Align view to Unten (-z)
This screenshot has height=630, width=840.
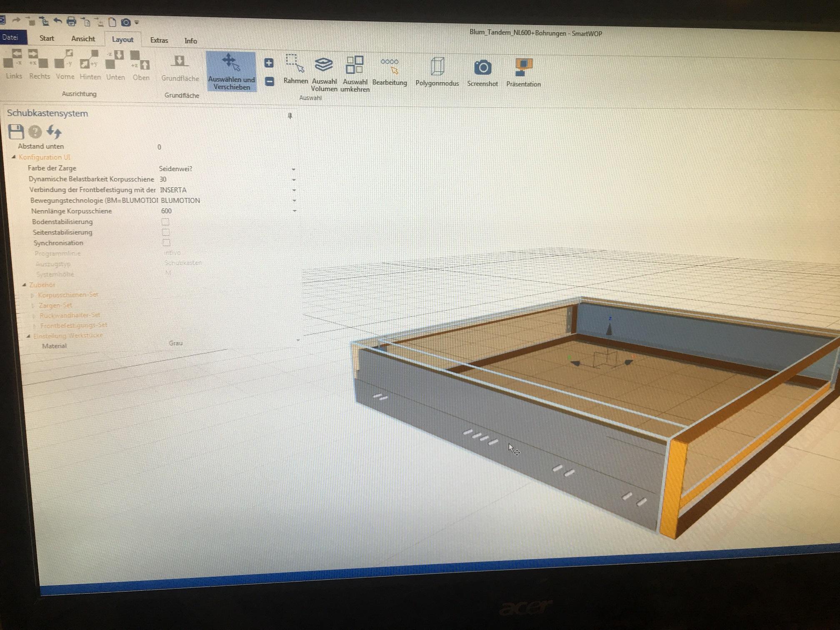pos(115,66)
